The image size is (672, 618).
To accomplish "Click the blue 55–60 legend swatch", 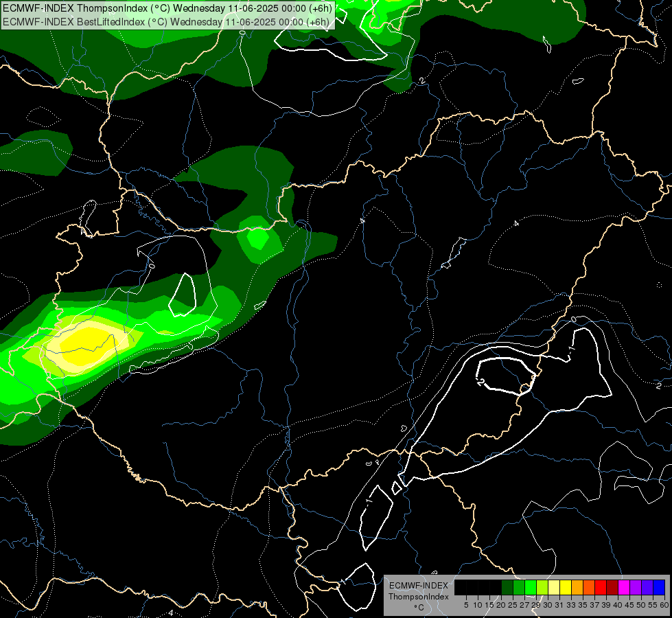I will [x=659, y=587].
